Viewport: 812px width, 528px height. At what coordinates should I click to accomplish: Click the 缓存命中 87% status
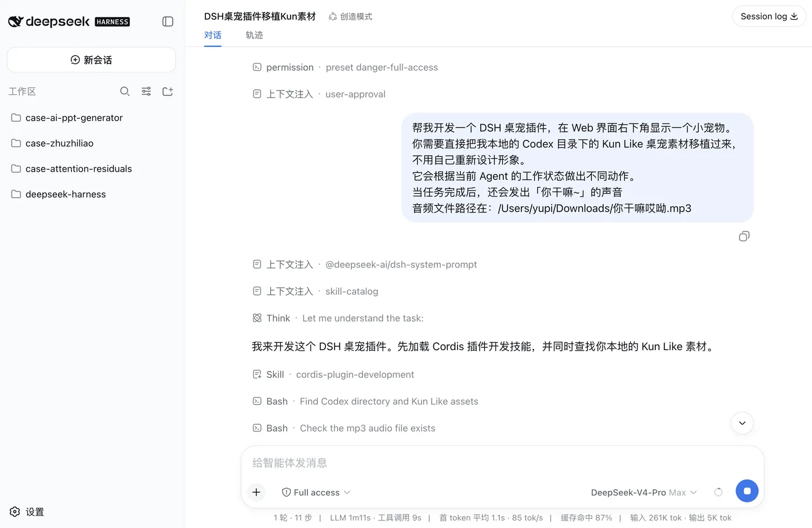[x=586, y=518]
